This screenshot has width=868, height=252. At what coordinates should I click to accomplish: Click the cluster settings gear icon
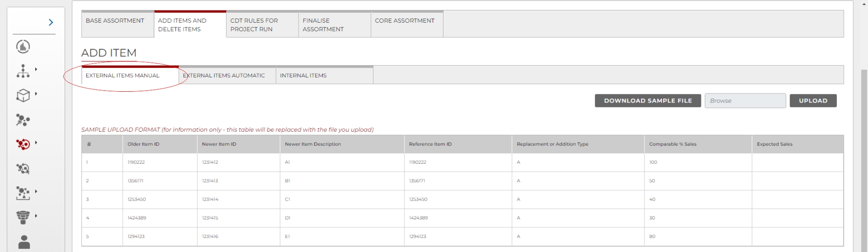click(23, 169)
